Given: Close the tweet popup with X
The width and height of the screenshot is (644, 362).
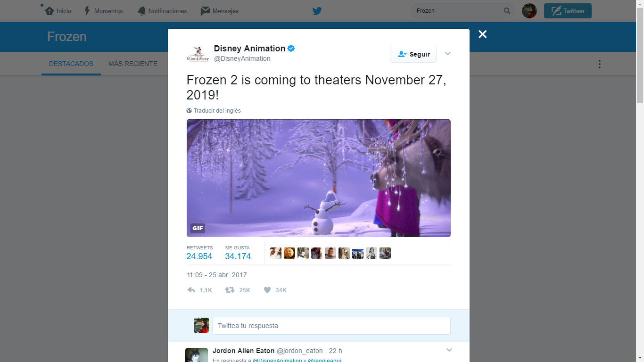Looking at the screenshot, I should pyautogui.click(x=482, y=34).
